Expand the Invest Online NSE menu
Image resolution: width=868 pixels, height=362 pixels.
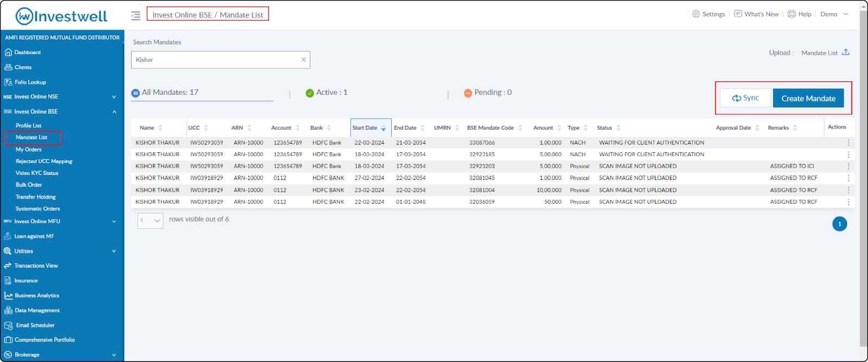tap(114, 97)
